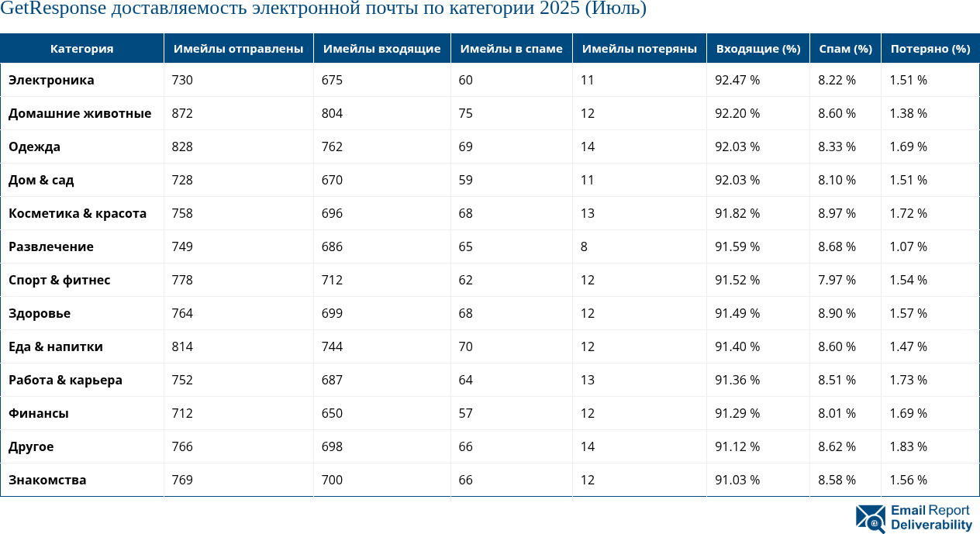Click sent value '766' in Другое row
This screenshot has width=980, height=534.
point(182,446)
